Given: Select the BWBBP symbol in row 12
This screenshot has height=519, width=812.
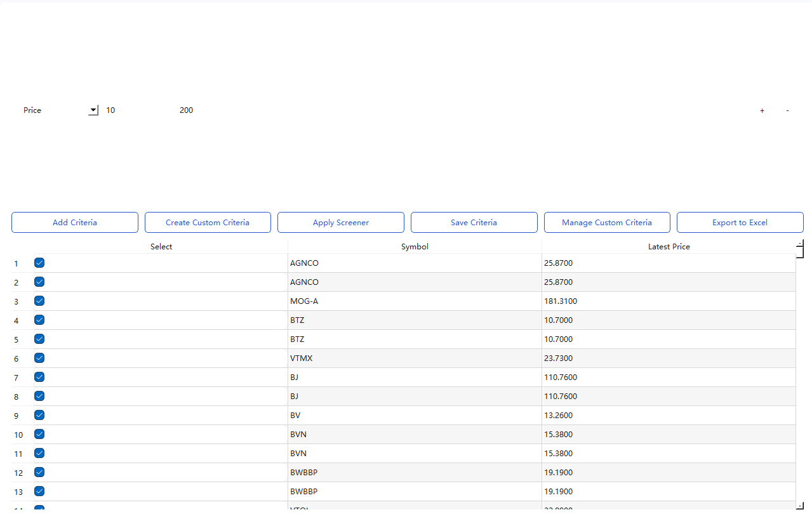Looking at the screenshot, I should coord(415,473).
